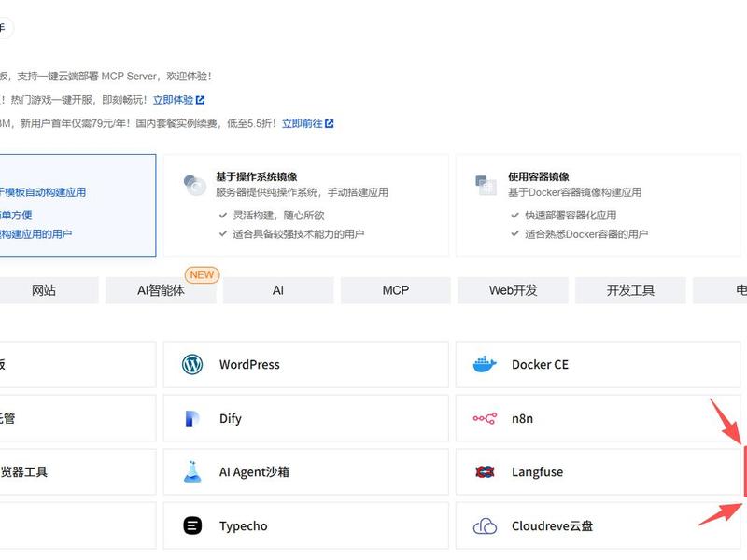Switch to the 开发工具 tab

pos(630,290)
